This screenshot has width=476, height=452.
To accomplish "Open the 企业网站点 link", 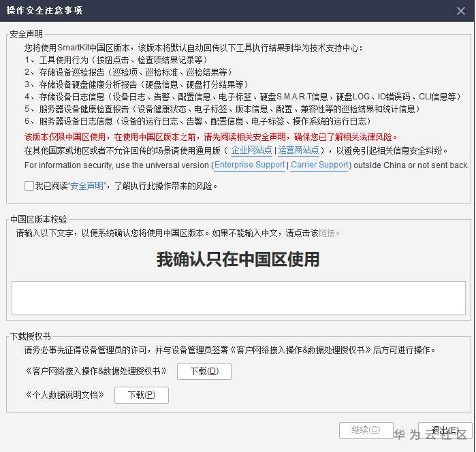I will (x=251, y=150).
